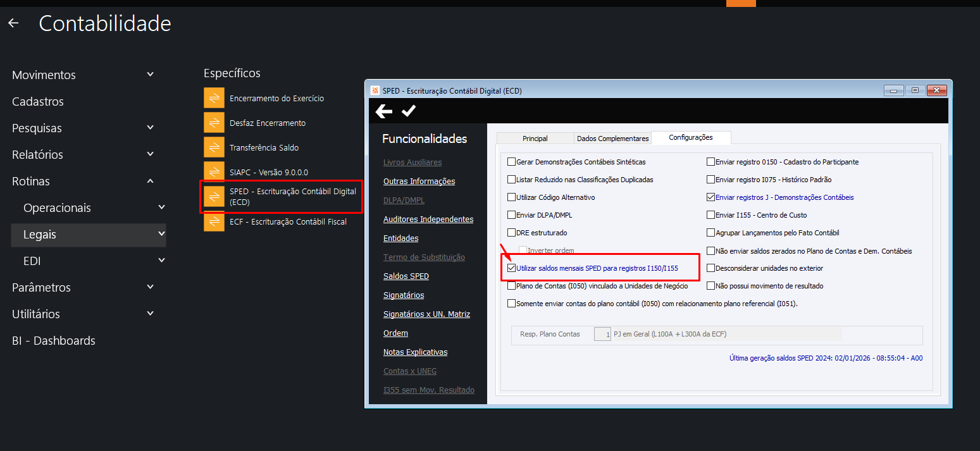Go back using the Contabilidade arrow
The image size is (980, 451).
coord(13,23)
